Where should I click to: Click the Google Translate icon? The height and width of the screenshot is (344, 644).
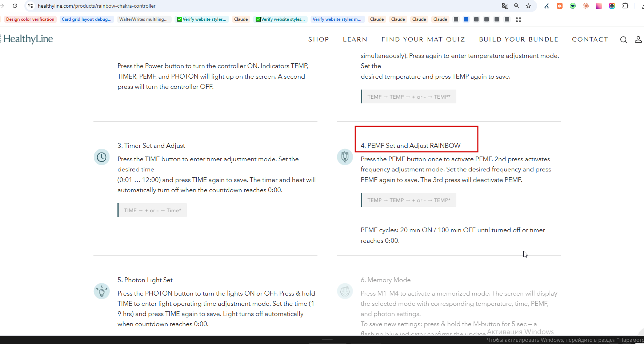click(x=505, y=6)
